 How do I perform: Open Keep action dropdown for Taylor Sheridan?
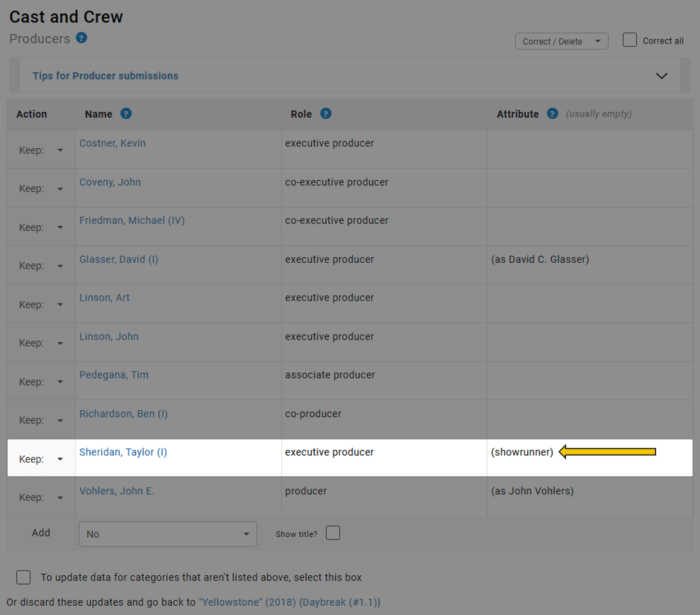[x=40, y=459]
